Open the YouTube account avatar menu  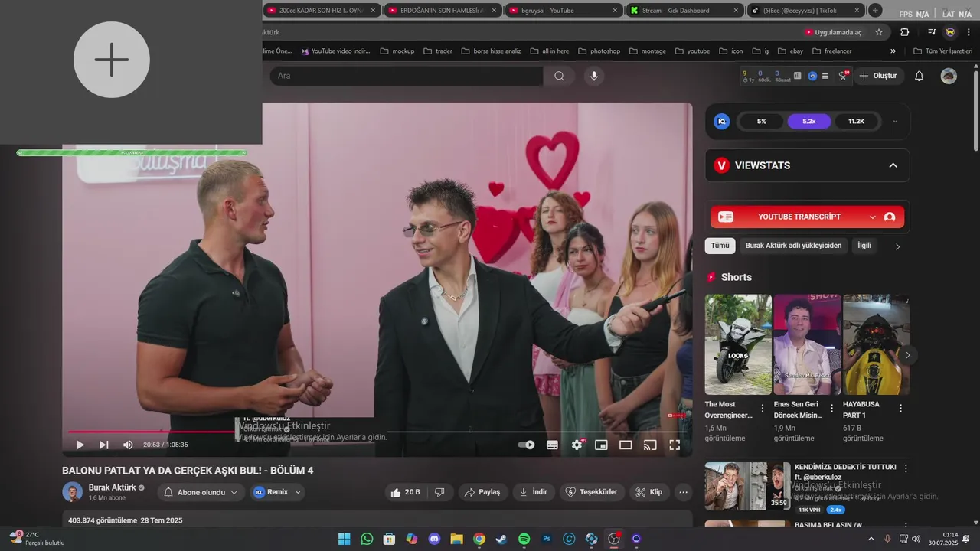coord(949,76)
